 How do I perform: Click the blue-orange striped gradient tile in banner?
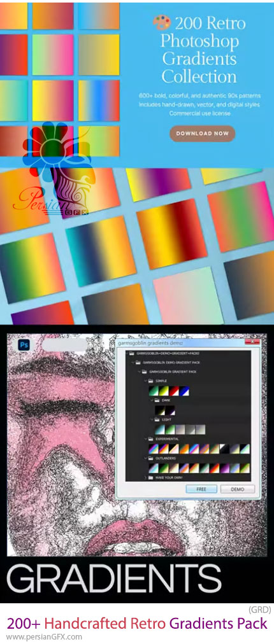99,100
